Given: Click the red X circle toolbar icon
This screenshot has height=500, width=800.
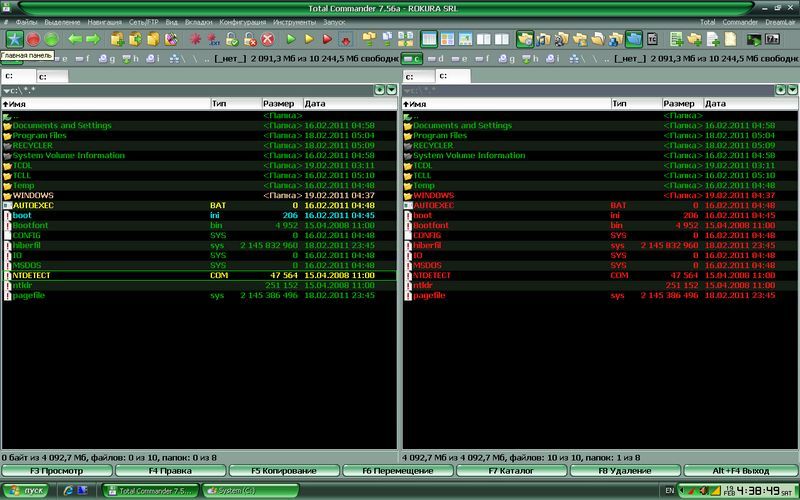Looking at the screenshot, I should pos(267,39).
